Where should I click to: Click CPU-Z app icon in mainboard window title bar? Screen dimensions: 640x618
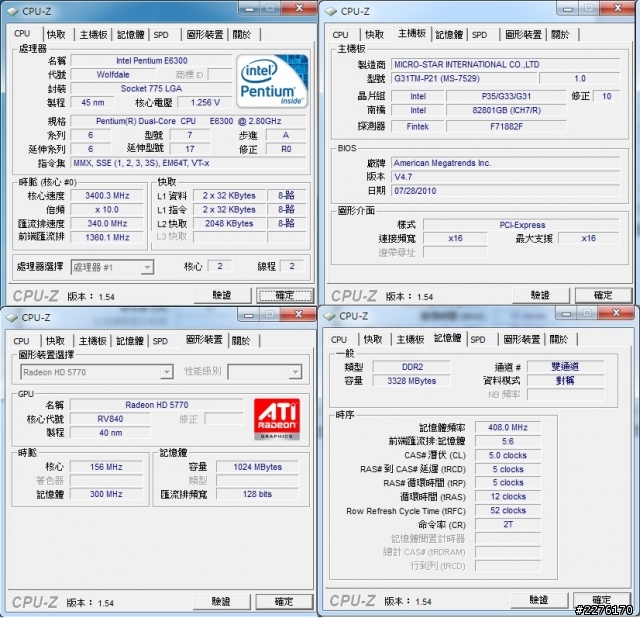pos(331,11)
